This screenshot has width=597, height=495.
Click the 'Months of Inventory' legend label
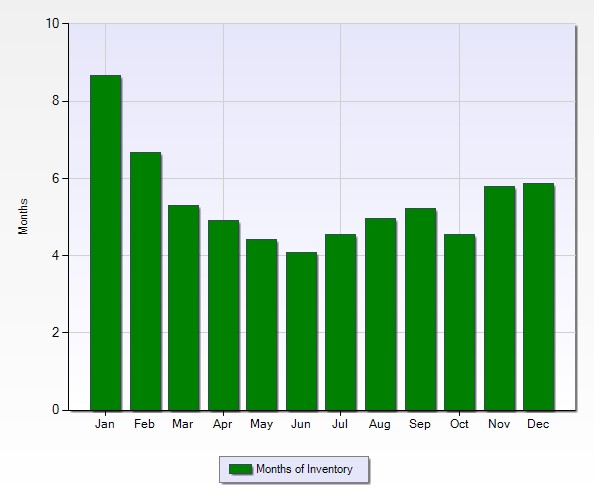[x=304, y=469]
